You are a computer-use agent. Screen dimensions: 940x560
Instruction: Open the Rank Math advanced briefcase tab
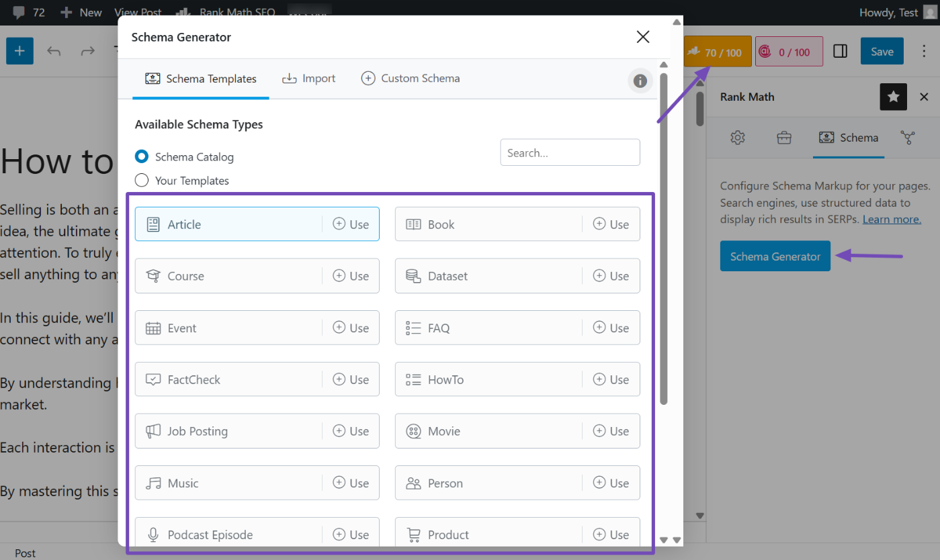point(783,138)
